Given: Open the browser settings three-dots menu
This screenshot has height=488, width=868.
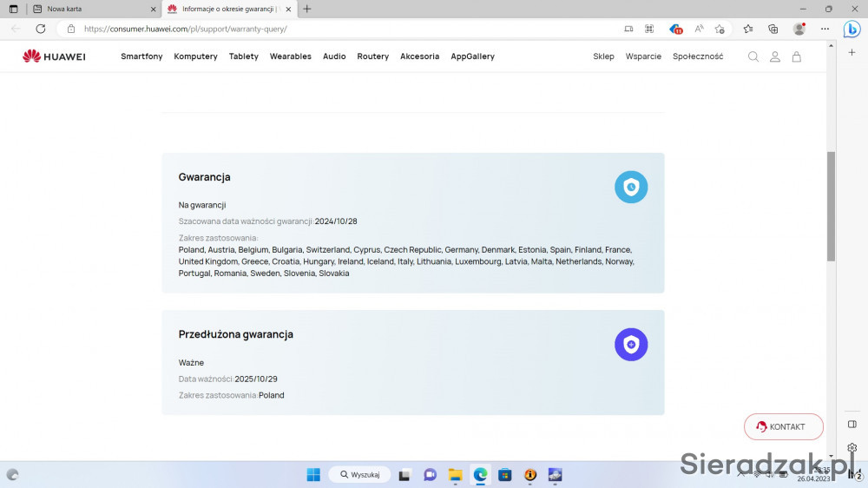Looking at the screenshot, I should coord(825,29).
